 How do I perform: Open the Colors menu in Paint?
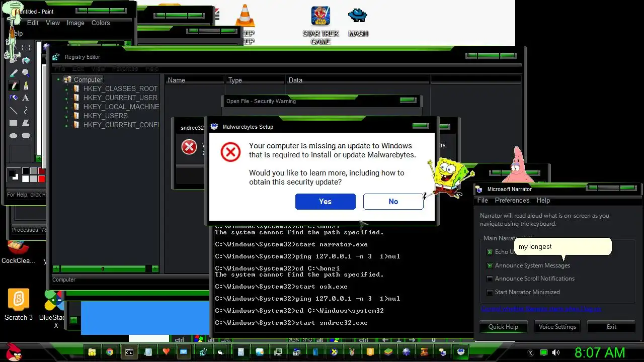(x=101, y=23)
